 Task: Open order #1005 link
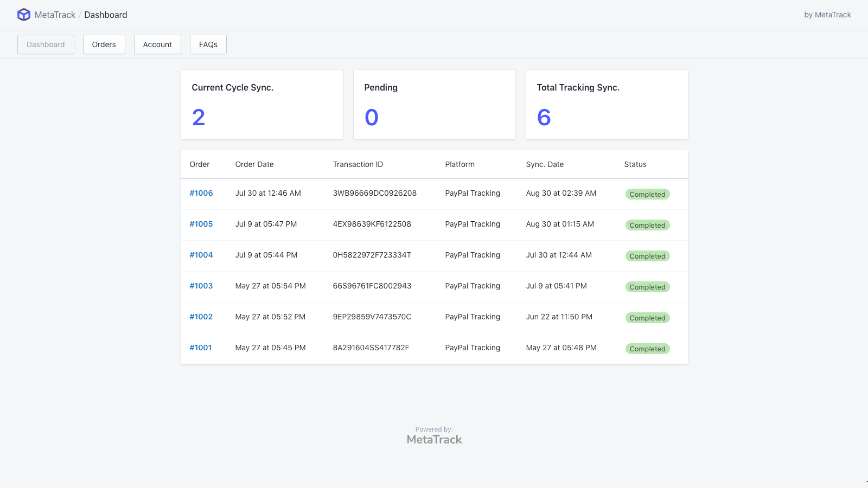click(201, 224)
